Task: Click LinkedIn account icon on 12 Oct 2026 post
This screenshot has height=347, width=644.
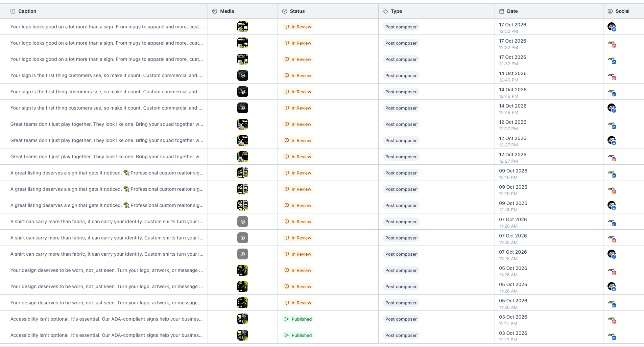Action: pos(612,125)
